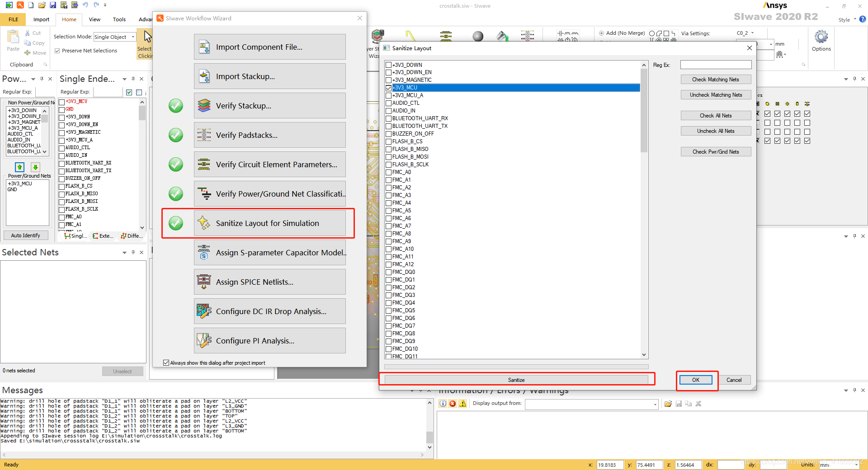Click the Verify Power/Ground Net Classification icon

coord(204,194)
